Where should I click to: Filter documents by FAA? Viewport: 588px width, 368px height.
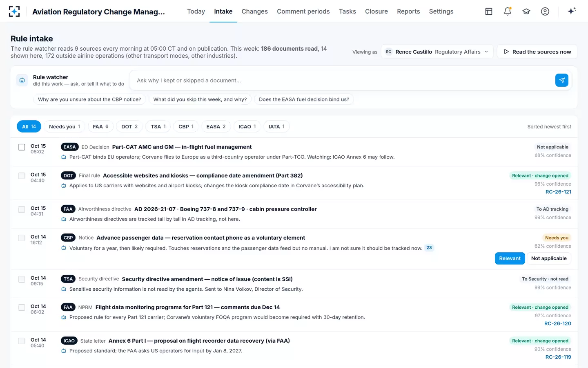coord(100,127)
